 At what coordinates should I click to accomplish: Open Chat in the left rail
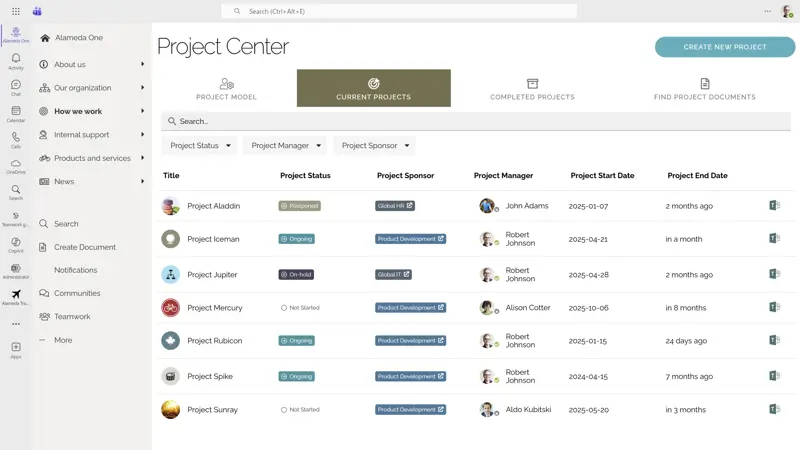[16, 87]
